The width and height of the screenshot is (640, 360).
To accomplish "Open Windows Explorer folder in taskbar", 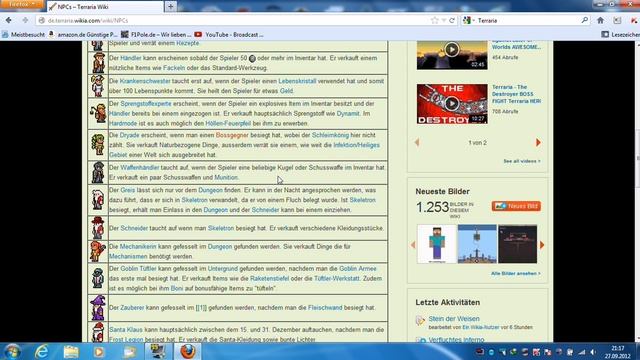I will coord(71,351).
